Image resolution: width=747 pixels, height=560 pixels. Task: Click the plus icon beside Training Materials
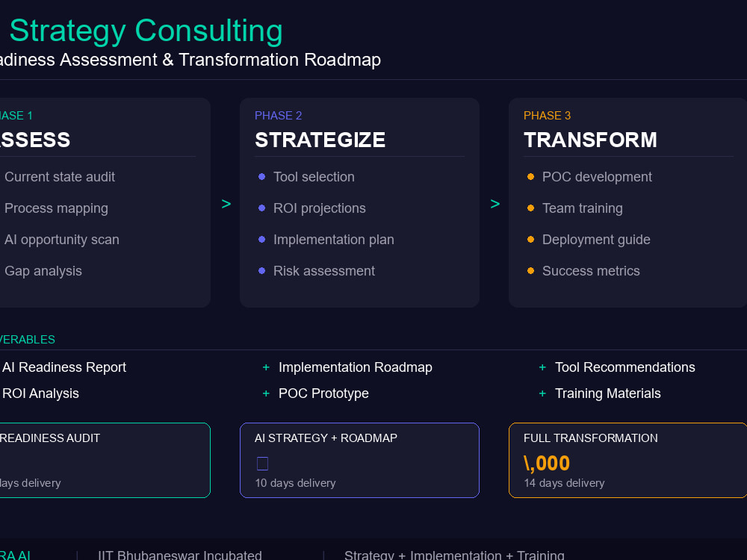(542, 393)
